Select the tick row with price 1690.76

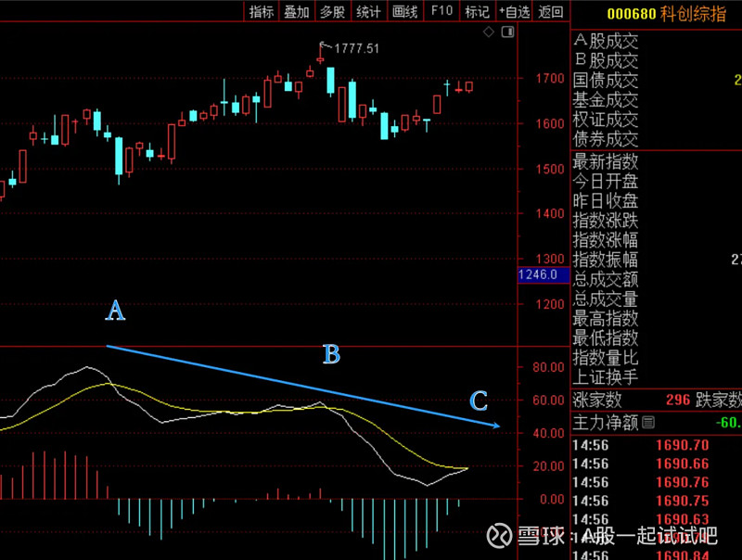(656, 482)
